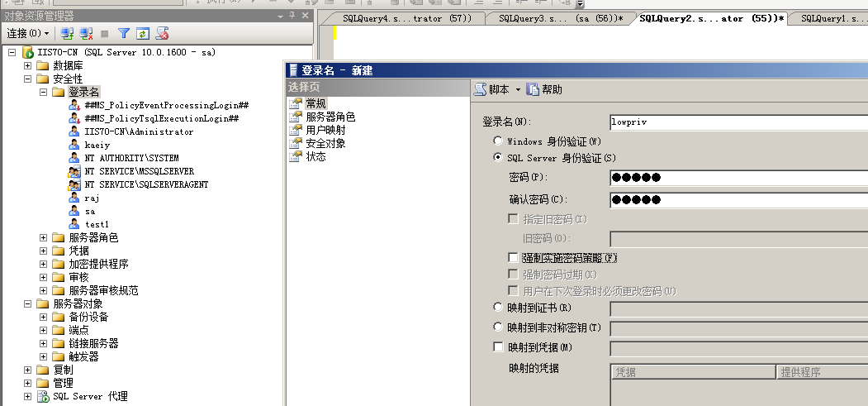The width and height of the screenshot is (868, 406).
Task: Expand the 服务器角色 folder in tree
Action: coord(44,238)
